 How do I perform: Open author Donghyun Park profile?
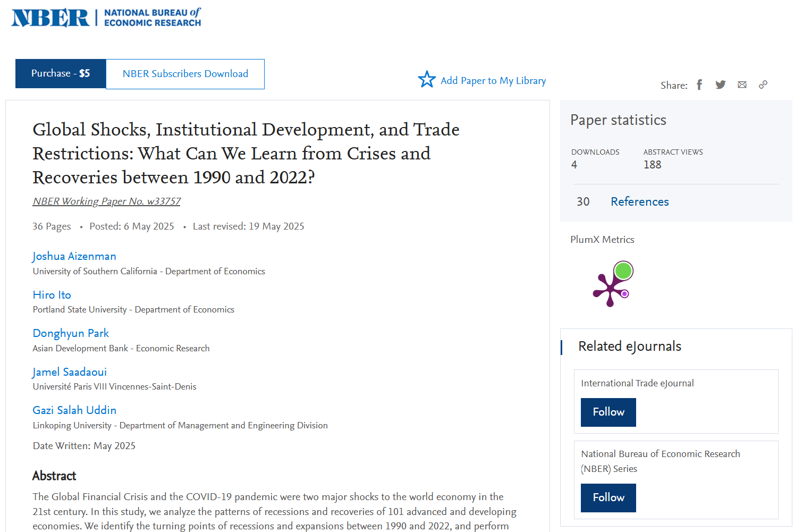click(71, 333)
